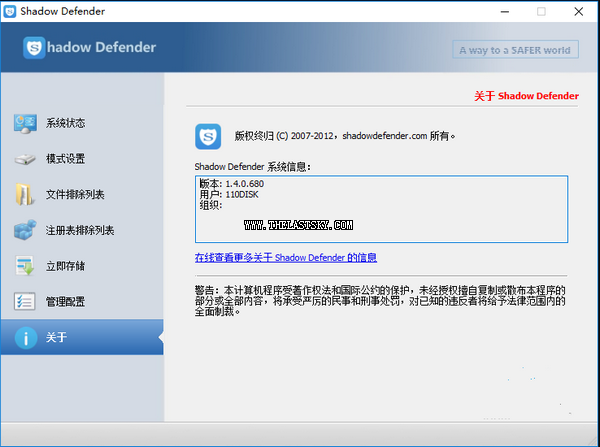Open the online Shadow Defender info link

point(286,258)
